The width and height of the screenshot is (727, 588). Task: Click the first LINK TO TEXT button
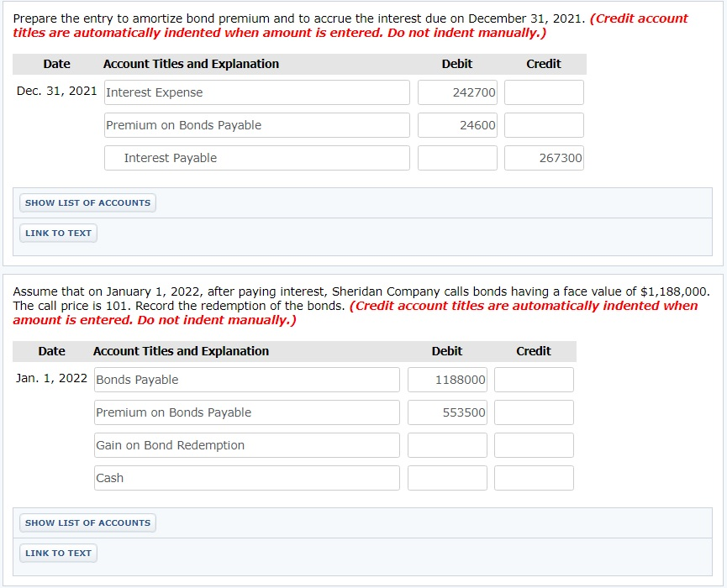tap(58, 233)
